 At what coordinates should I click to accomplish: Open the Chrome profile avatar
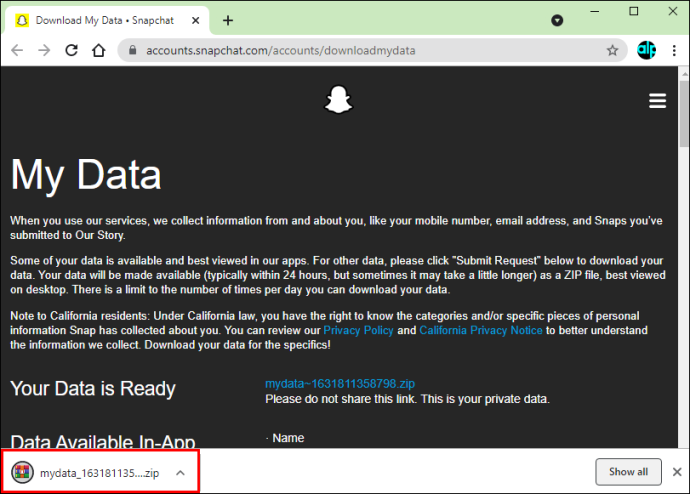pos(646,50)
